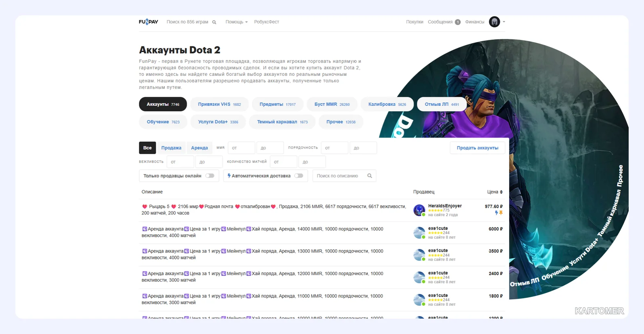Click the 6000 ₽ price
This screenshot has width=644, height=334.
click(496, 229)
